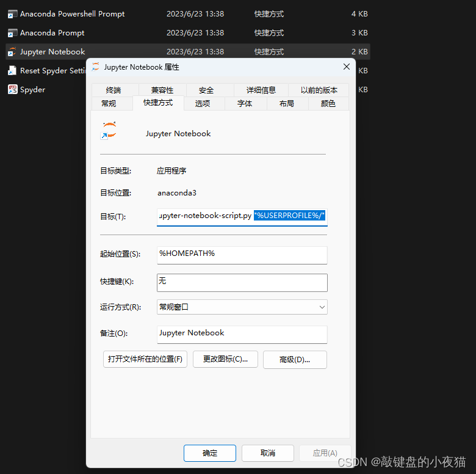This screenshot has width=476, height=474.
Task: Open the 详细信息 tab
Action: click(261, 90)
